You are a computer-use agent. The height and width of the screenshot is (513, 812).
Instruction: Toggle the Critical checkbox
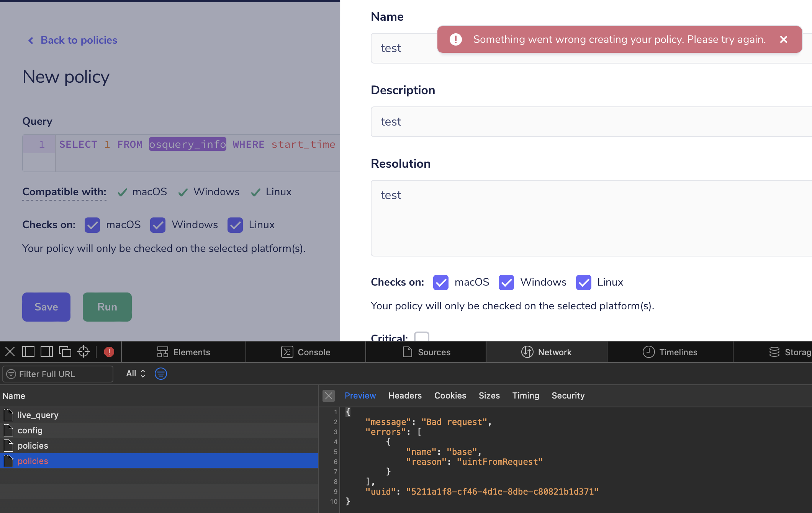pyautogui.click(x=422, y=337)
